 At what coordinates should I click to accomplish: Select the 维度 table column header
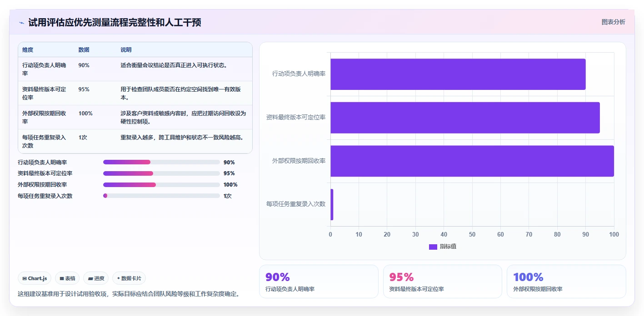[x=28, y=50]
